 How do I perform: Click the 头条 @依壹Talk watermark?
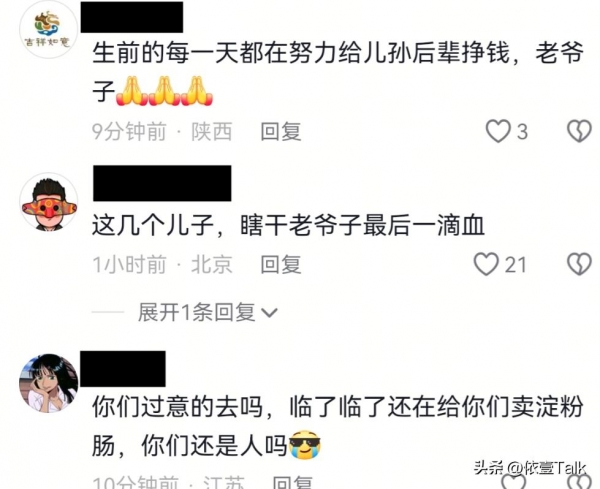tap(530, 467)
